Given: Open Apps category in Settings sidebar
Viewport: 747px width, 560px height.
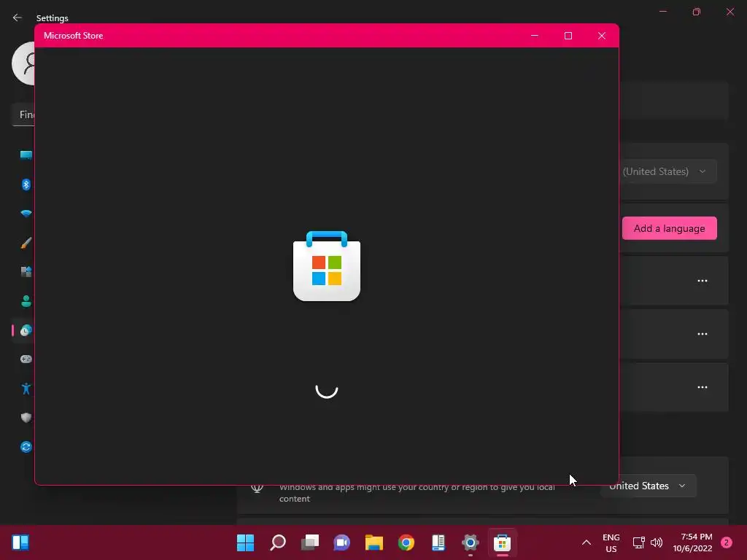Looking at the screenshot, I should (26, 272).
